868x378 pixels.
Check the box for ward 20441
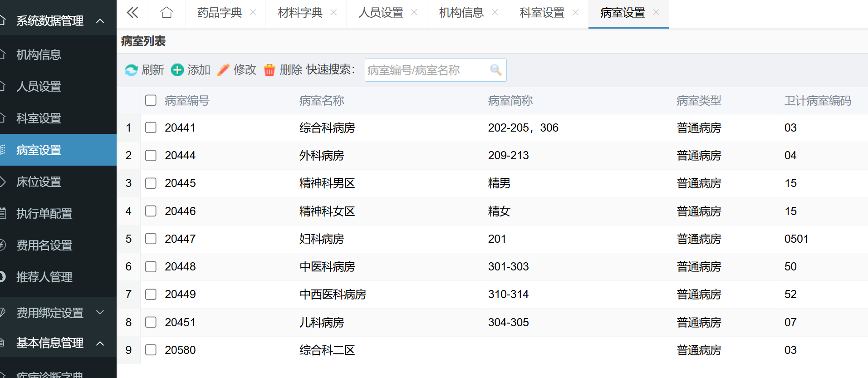[151, 128]
